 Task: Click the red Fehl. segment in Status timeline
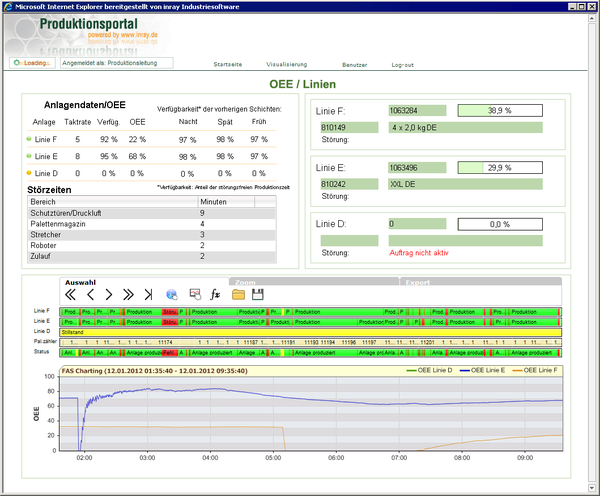pos(170,352)
